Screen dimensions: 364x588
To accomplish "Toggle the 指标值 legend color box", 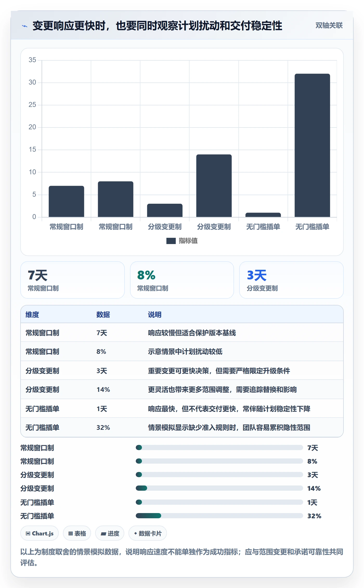I will (171, 241).
